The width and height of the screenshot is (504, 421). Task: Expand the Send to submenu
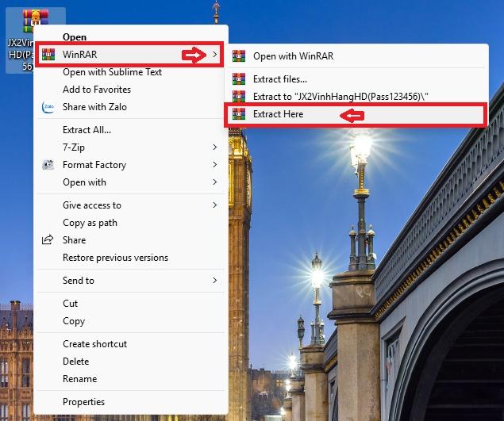click(x=215, y=281)
